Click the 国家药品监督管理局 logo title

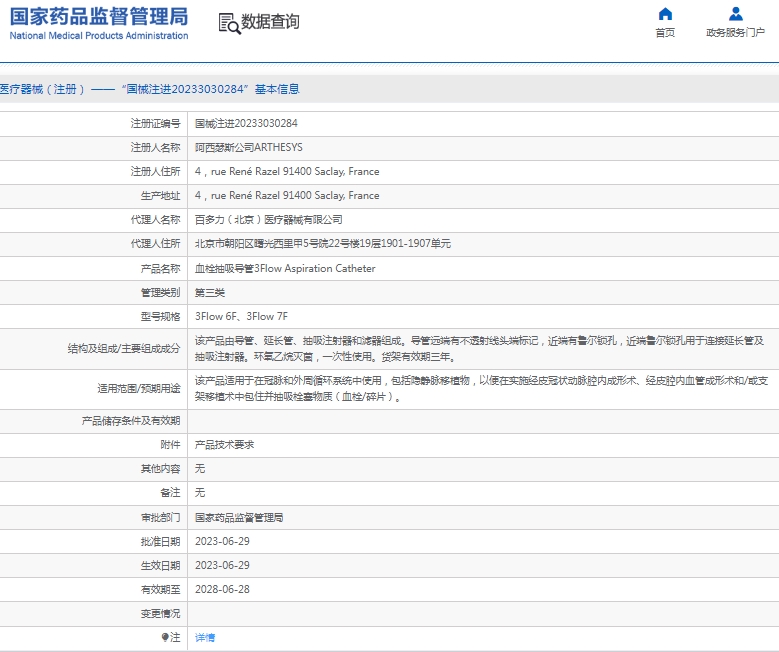coord(99,16)
